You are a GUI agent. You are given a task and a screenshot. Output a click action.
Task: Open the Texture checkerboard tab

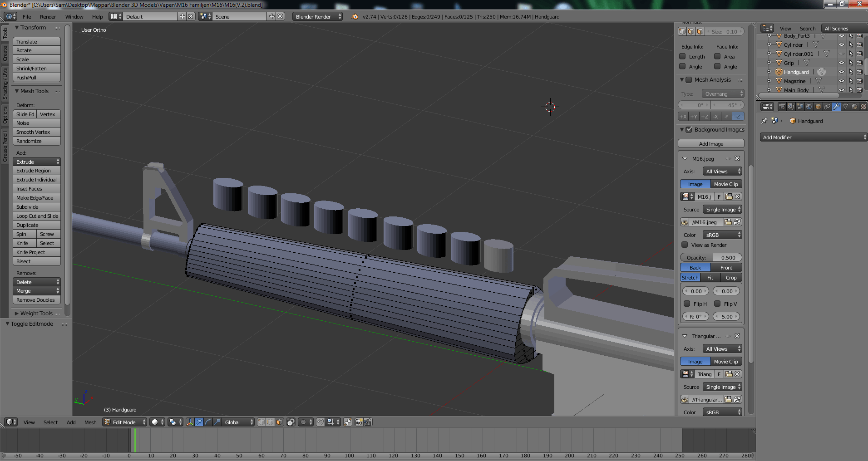coord(863,107)
